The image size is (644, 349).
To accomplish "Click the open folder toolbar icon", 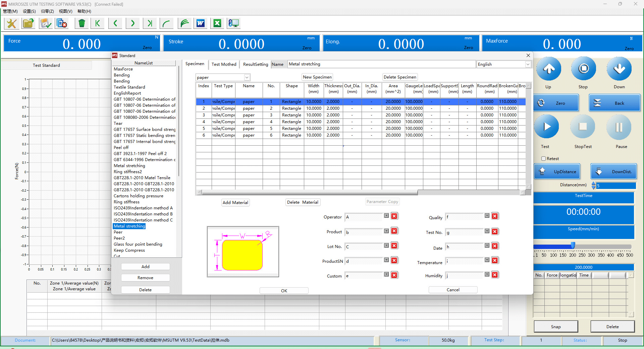I will [x=29, y=23].
